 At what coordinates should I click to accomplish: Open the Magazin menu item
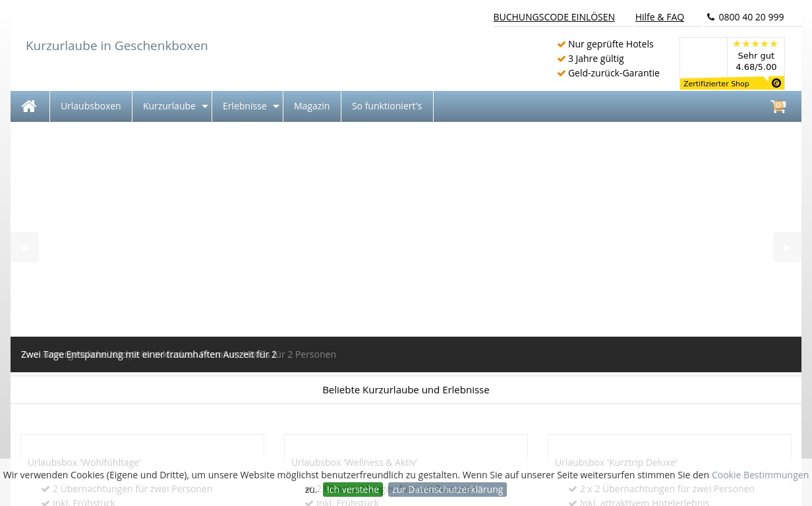[311, 106]
